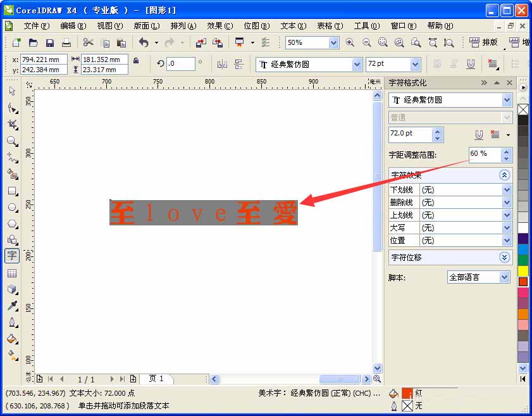Select the Table tool

[x=12, y=273]
